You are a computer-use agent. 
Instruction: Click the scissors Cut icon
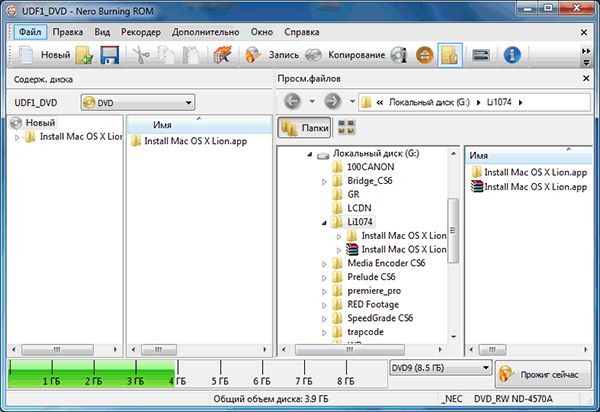point(140,54)
